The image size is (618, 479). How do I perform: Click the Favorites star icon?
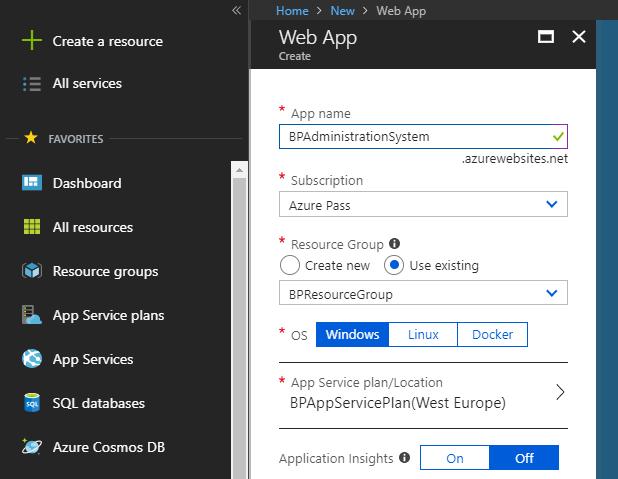tap(31, 138)
